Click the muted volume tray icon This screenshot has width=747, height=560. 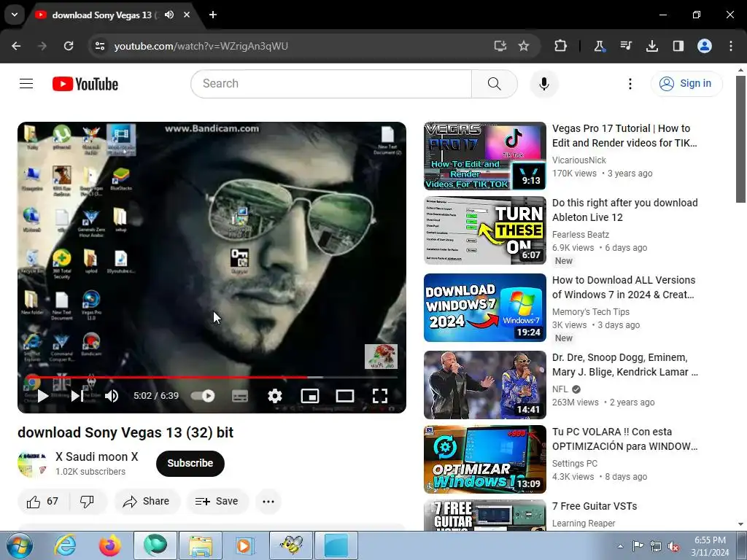click(x=673, y=546)
